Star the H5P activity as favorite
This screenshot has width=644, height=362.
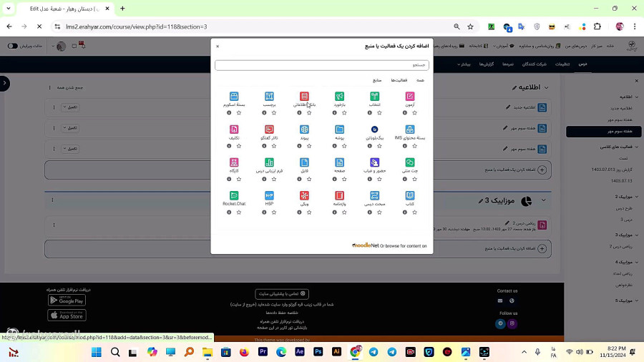point(274,212)
